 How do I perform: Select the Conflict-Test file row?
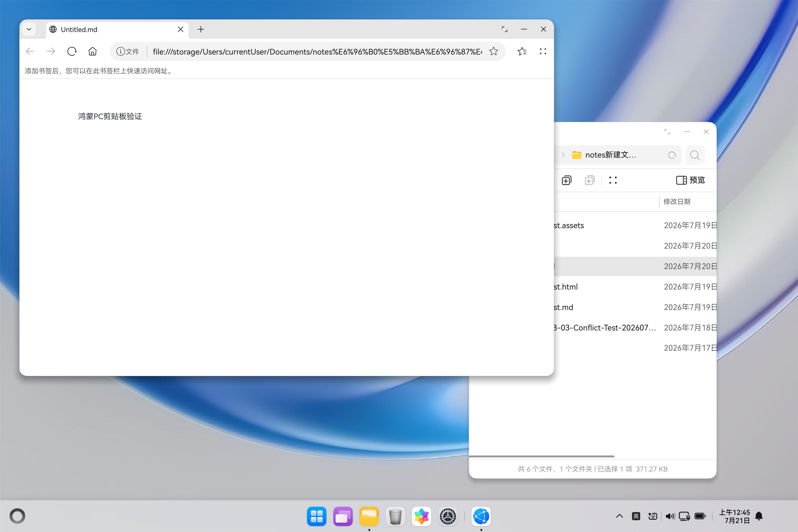pyautogui.click(x=635, y=327)
